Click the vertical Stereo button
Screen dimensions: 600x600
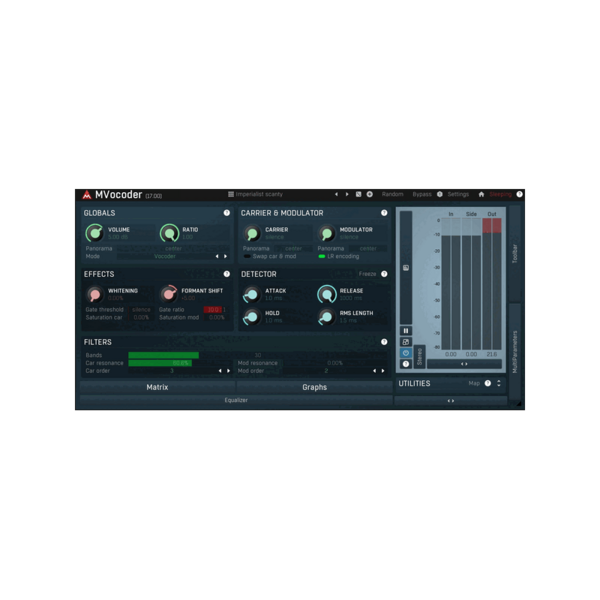[420, 357]
